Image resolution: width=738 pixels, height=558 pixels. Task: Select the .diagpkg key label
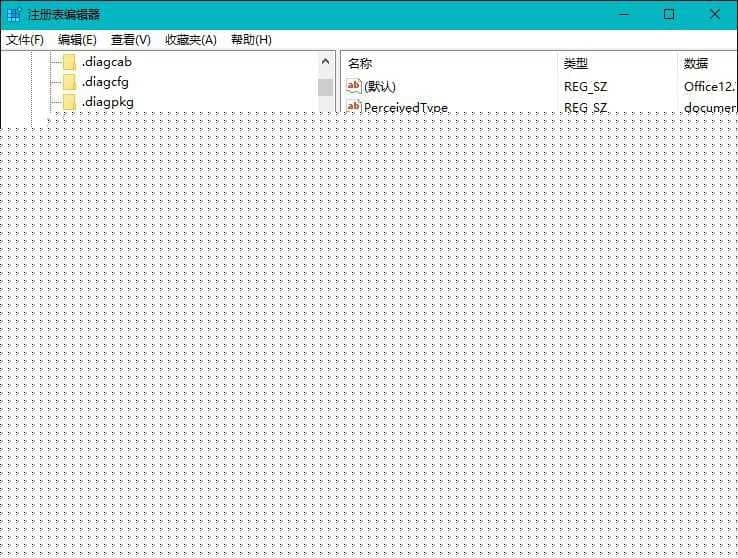[107, 102]
